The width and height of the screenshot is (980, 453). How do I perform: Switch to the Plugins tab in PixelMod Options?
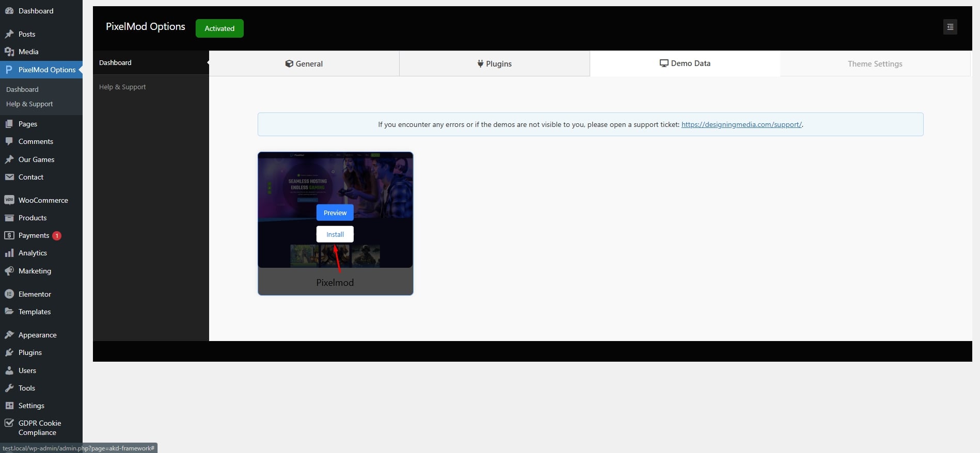pyautogui.click(x=495, y=63)
